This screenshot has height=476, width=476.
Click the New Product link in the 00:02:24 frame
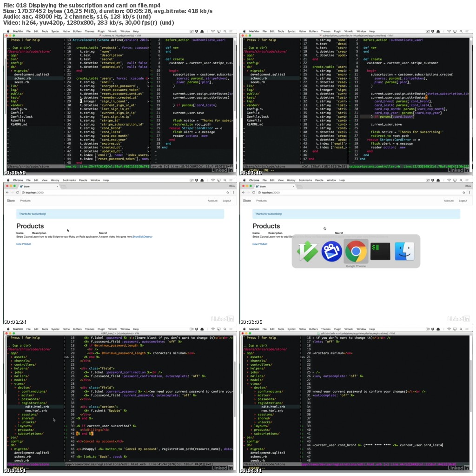pos(24,244)
